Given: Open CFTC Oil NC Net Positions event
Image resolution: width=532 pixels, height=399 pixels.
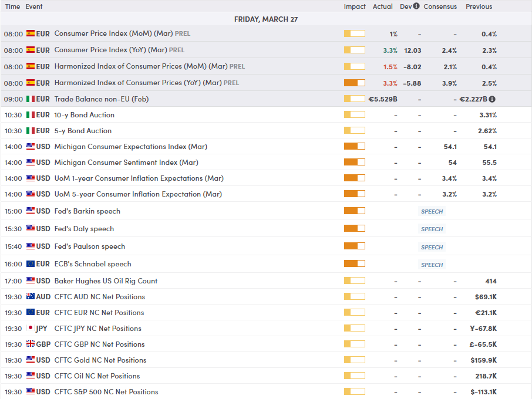Looking at the screenshot, I should (97, 376).
